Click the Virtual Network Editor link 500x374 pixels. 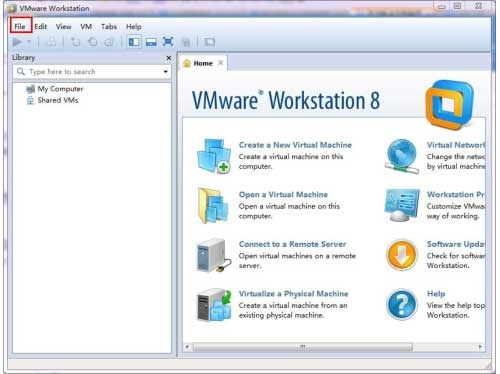pos(456,145)
